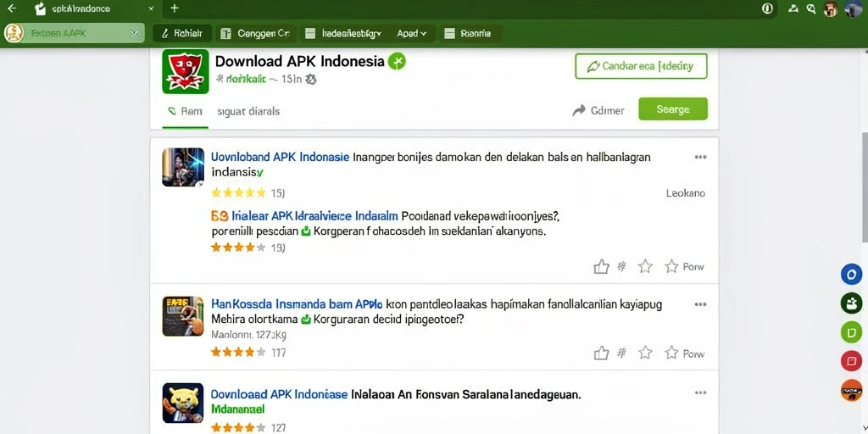Click the light green icon in the right sidebar
868x434 pixels.
click(851, 332)
